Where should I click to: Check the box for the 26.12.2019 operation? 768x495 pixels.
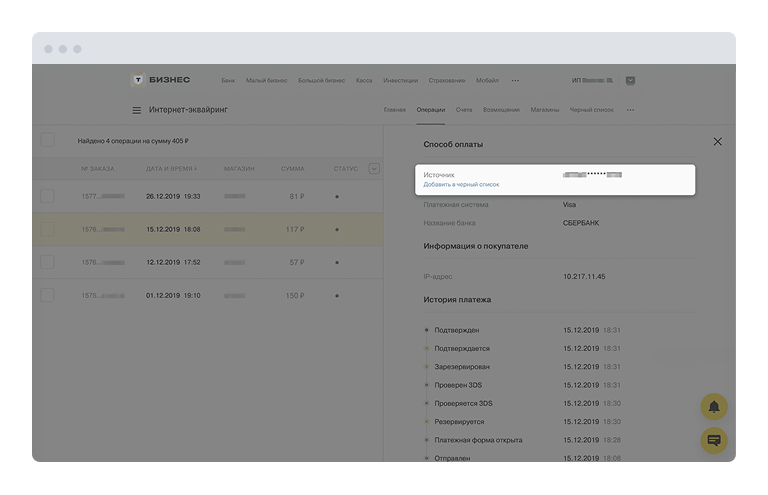(x=47, y=196)
